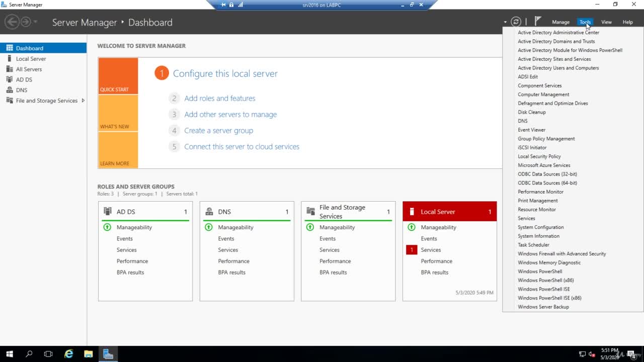Click the taskbar volume icon
The height and width of the screenshot is (362, 644).
tap(592, 354)
